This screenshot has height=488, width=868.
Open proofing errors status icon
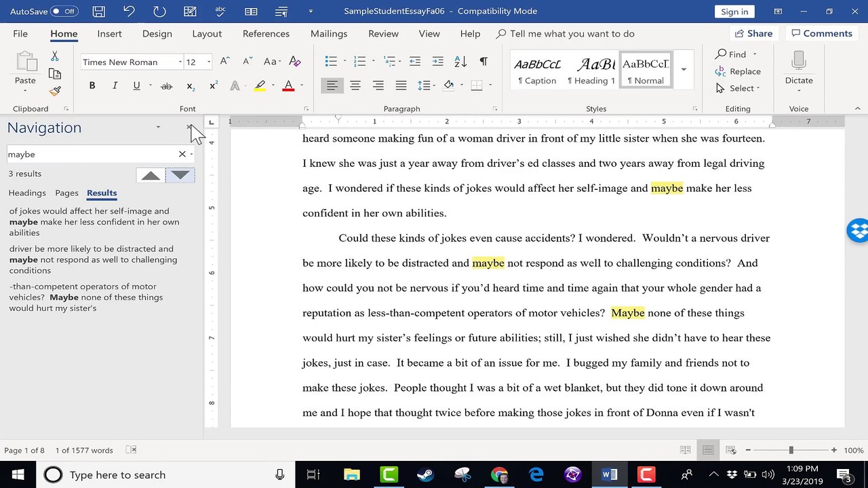click(132, 450)
